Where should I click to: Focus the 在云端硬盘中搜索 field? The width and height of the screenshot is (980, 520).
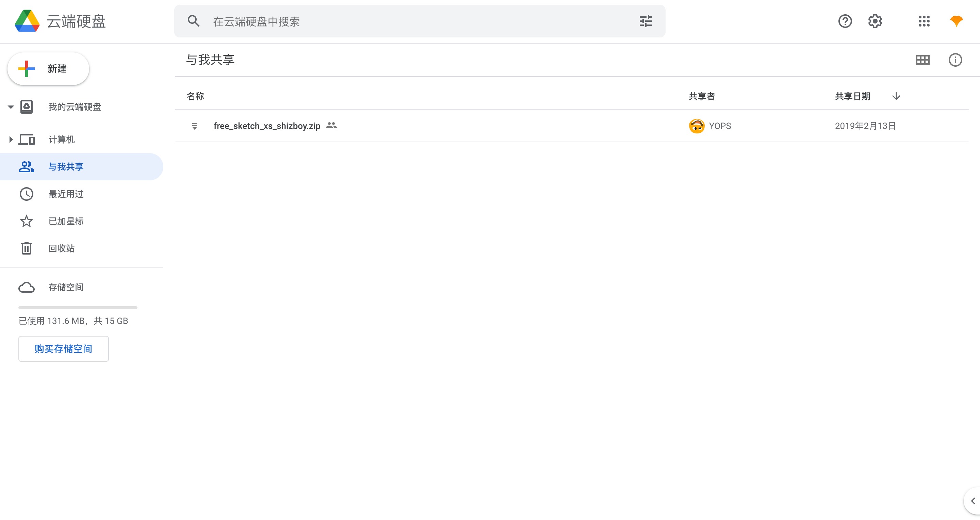(x=420, y=21)
